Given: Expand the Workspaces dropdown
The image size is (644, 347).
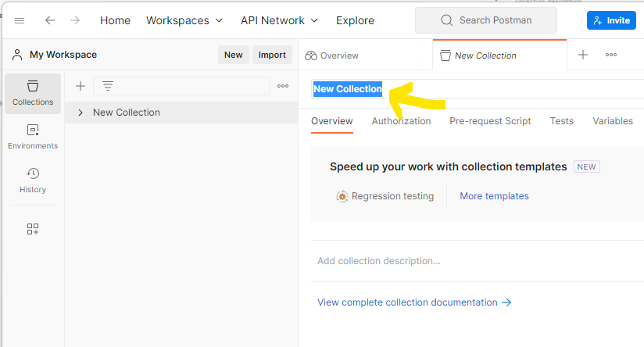Looking at the screenshot, I should point(184,20).
